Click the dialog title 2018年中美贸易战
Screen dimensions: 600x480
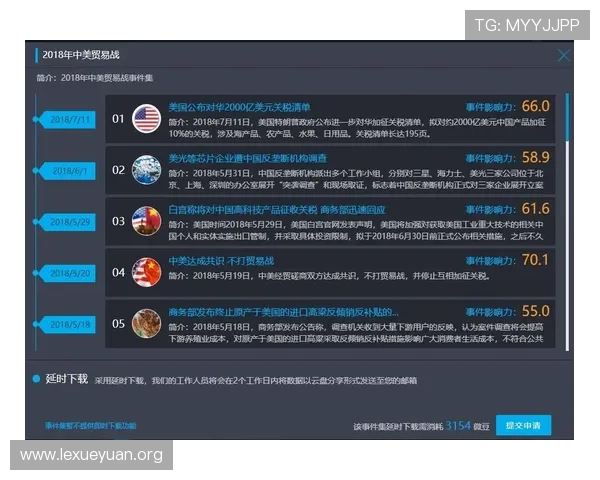[81, 55]
